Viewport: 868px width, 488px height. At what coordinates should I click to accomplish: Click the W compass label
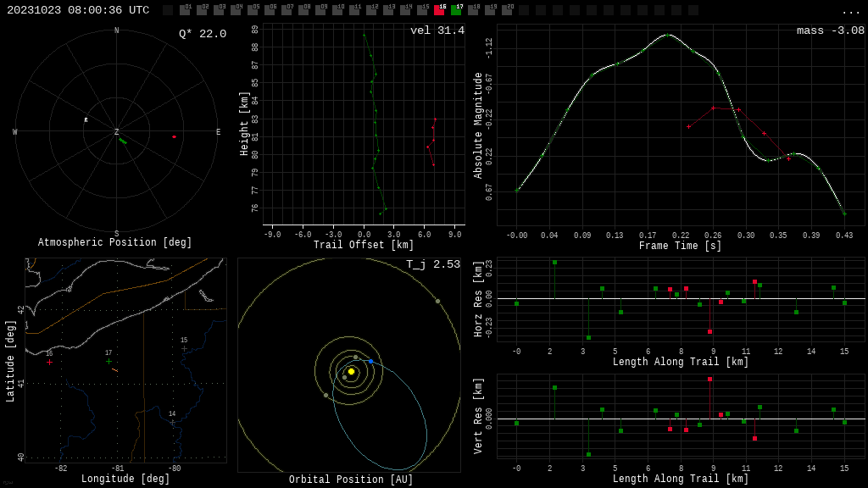tap(15, 131)
